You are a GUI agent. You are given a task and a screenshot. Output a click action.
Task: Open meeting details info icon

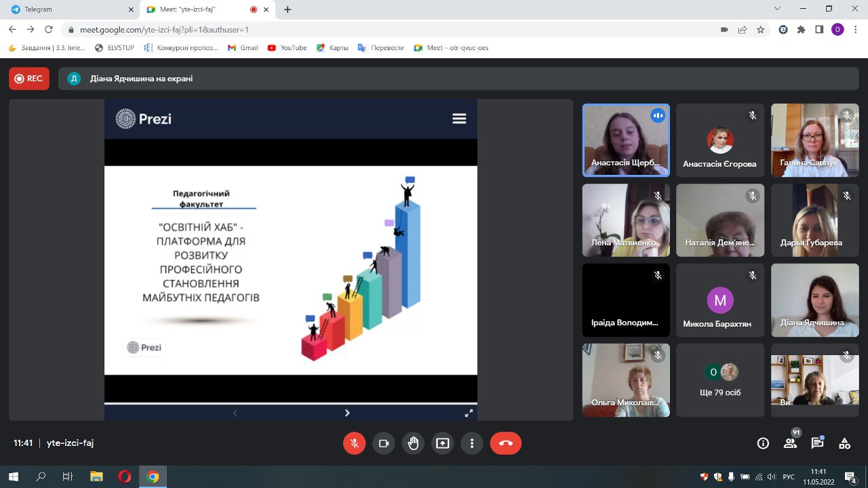(763, 443)
